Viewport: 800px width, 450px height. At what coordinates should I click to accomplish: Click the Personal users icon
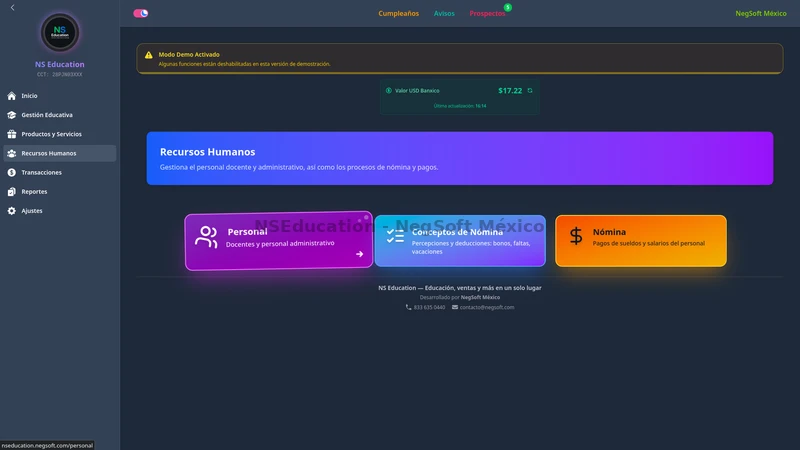(206, 237)
